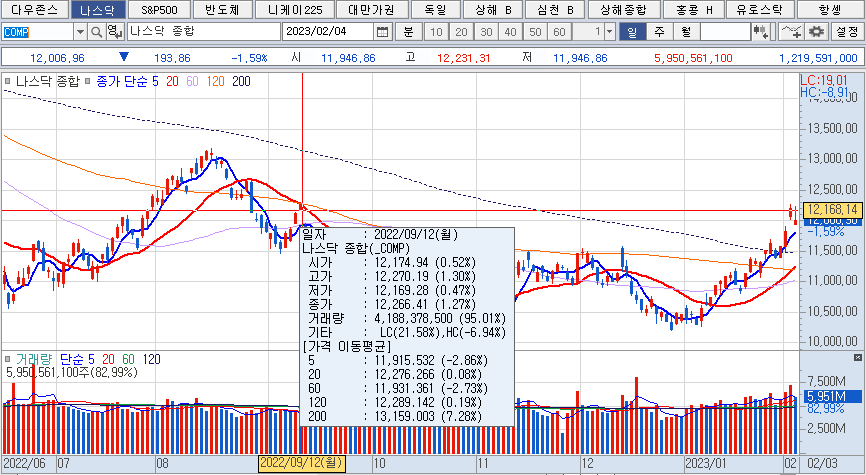Image resolution: width=866 pixels, height=475 pixels.
Task: Switch to the 상해종합 tab
Action: click(624, 9)
